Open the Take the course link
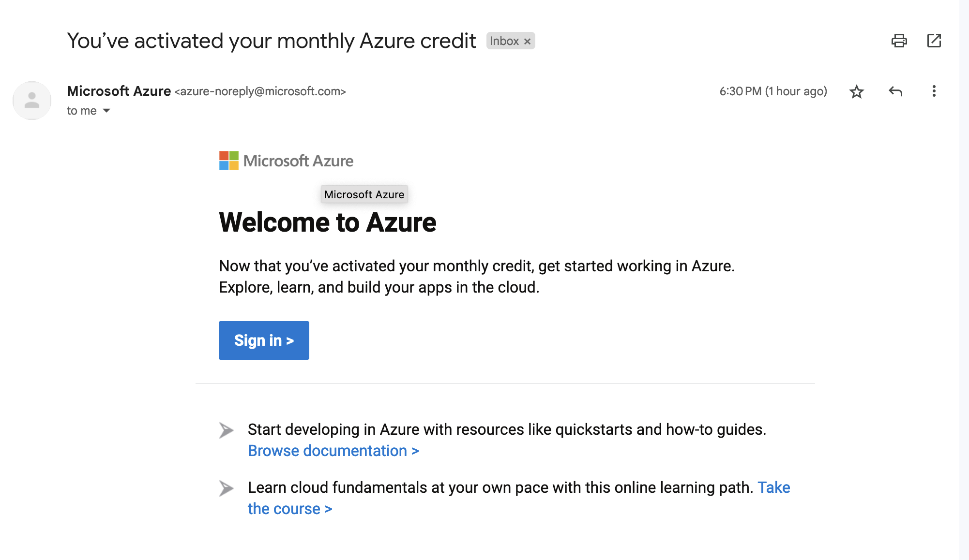969x560 pixels. click(x=290, y=508)
